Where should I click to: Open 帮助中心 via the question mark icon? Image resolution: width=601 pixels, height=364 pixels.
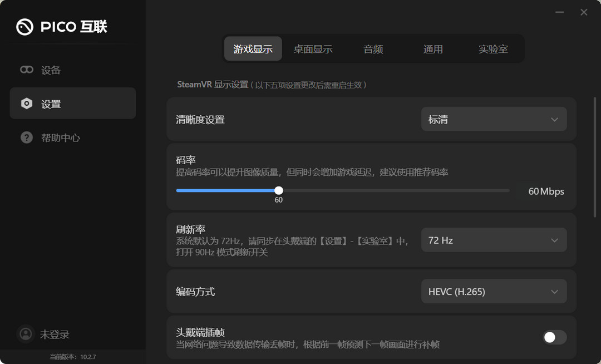pos(26,137)
